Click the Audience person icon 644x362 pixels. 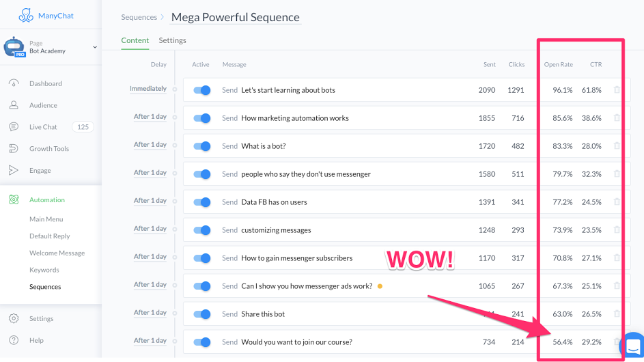[x=14, y=105]
